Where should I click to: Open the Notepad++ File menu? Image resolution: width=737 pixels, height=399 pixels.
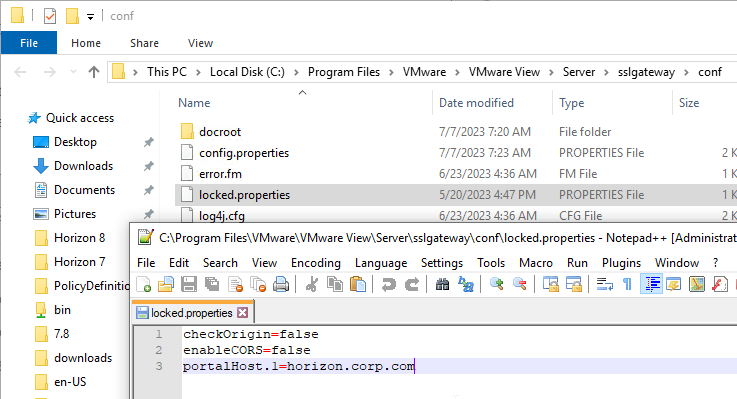[x=146, y=263]
